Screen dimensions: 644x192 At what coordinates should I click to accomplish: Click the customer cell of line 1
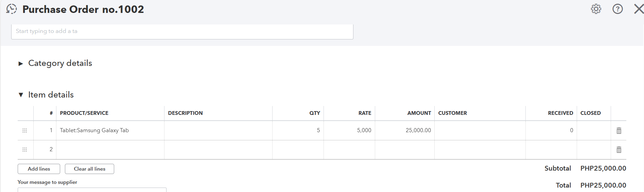(480, 130)
